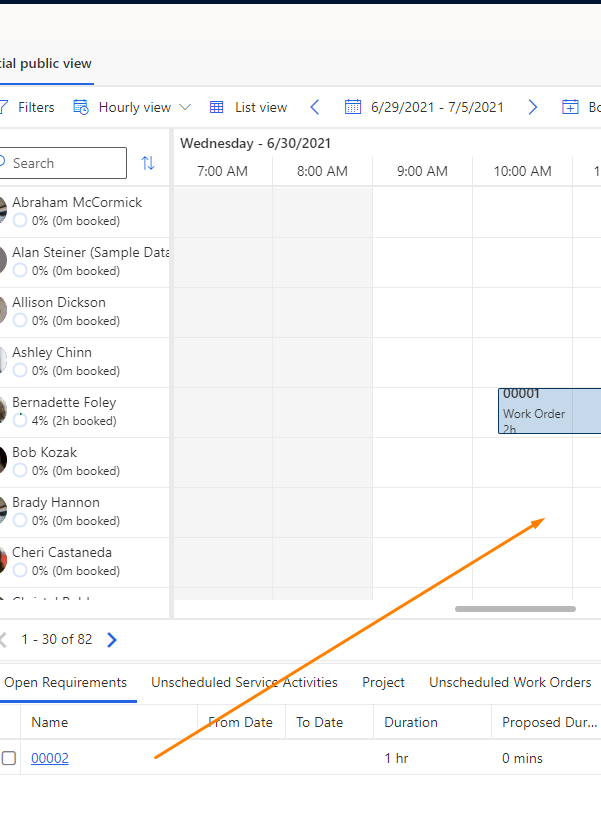Go to previous page of resources
Image resolution: width=601 pixels, height=820 pixels.
(3, 640)
